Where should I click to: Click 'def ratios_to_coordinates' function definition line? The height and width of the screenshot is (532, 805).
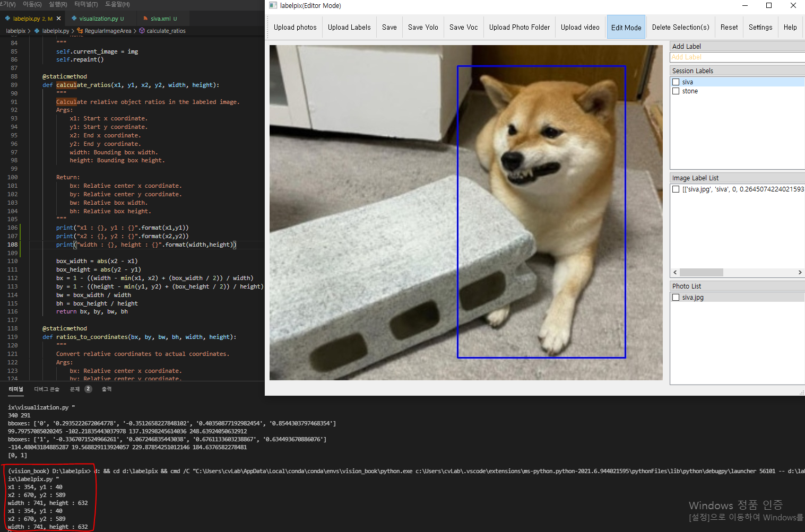140,337
